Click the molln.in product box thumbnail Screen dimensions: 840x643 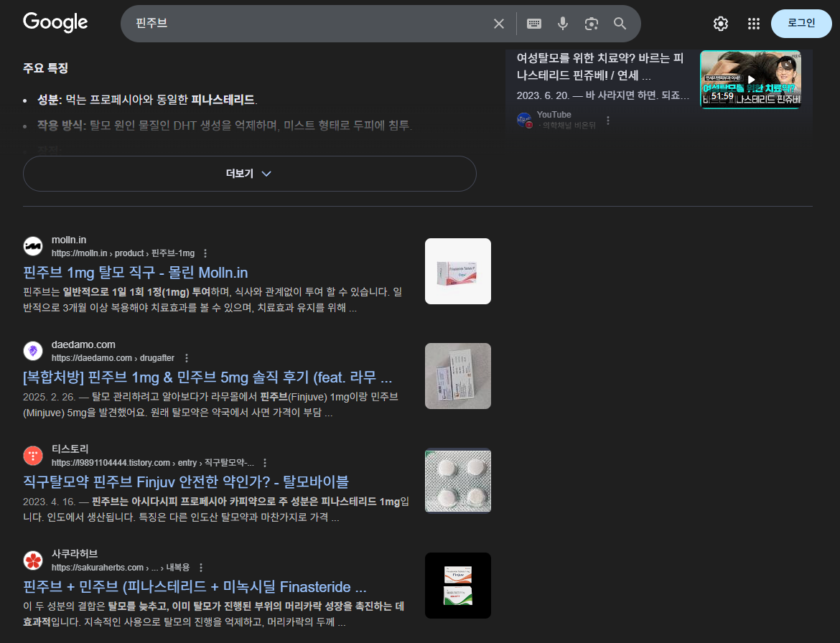point(458,271)
